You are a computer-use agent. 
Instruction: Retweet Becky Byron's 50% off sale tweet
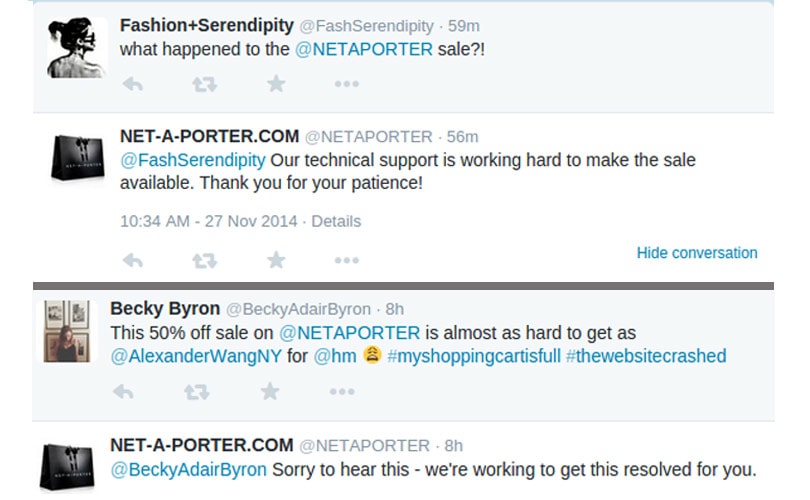point(197,392)
